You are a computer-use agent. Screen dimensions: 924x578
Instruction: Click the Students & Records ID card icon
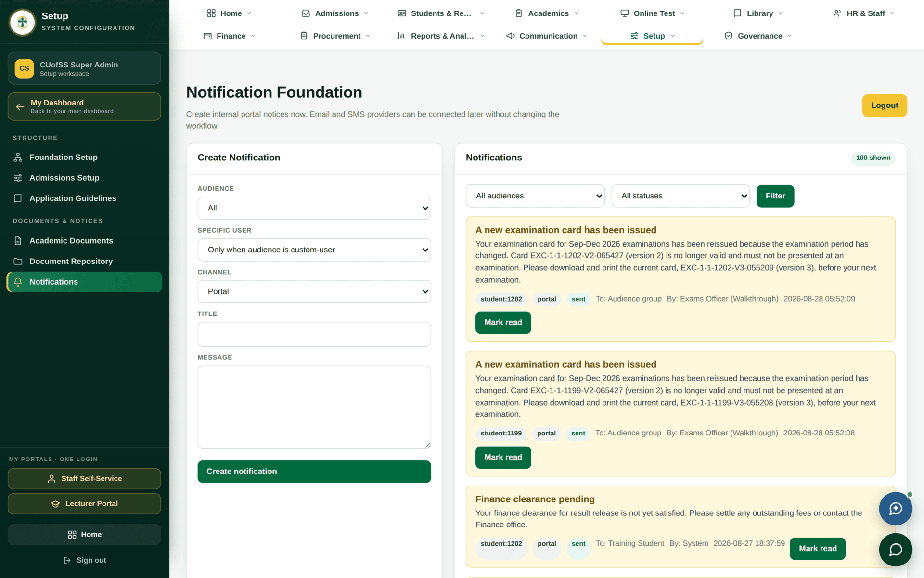[x=402, y=13]
